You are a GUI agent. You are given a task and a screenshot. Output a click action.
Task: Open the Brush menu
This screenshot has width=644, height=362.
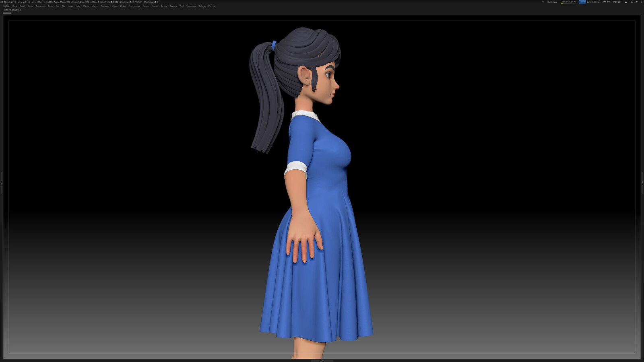23,6
